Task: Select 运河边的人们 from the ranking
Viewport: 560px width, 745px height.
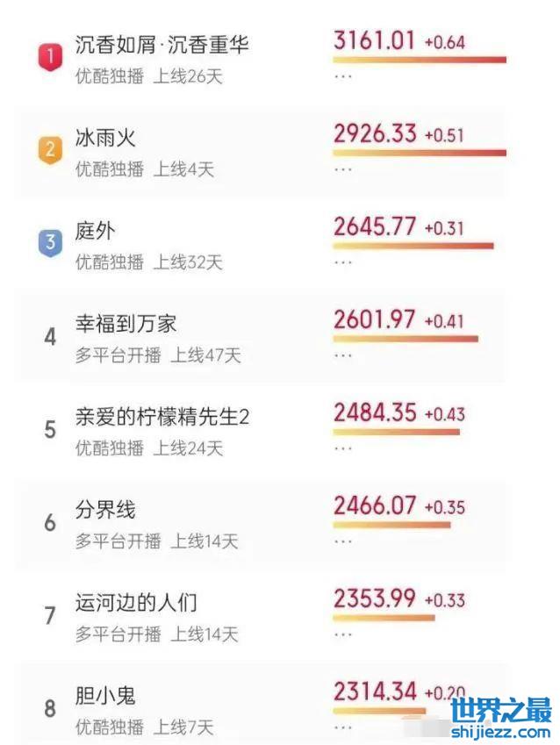Action: pos(136,603)
